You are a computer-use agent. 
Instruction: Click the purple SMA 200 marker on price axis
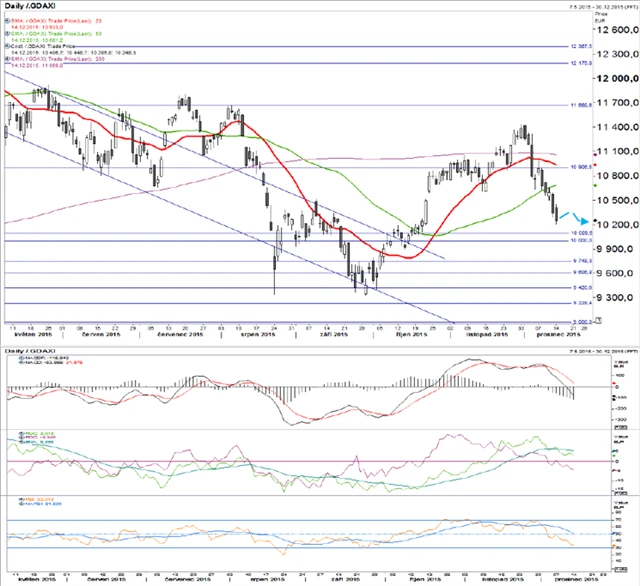595,155
